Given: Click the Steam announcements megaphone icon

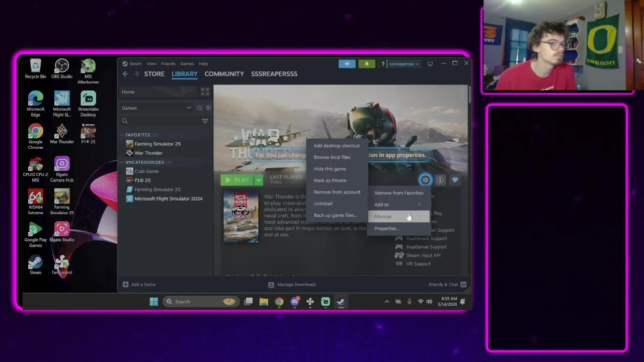Looking at the screenshot, I should point(347,64).
